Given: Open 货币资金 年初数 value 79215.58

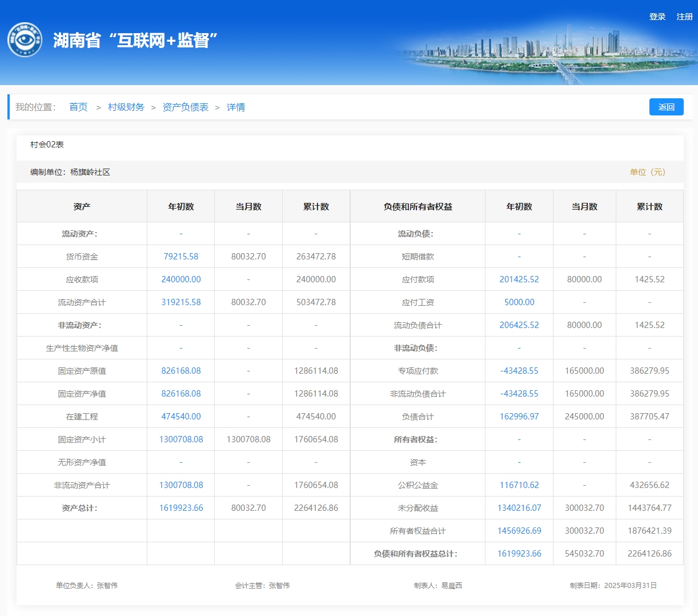Looking at the screenshot, I should (181, 257).
